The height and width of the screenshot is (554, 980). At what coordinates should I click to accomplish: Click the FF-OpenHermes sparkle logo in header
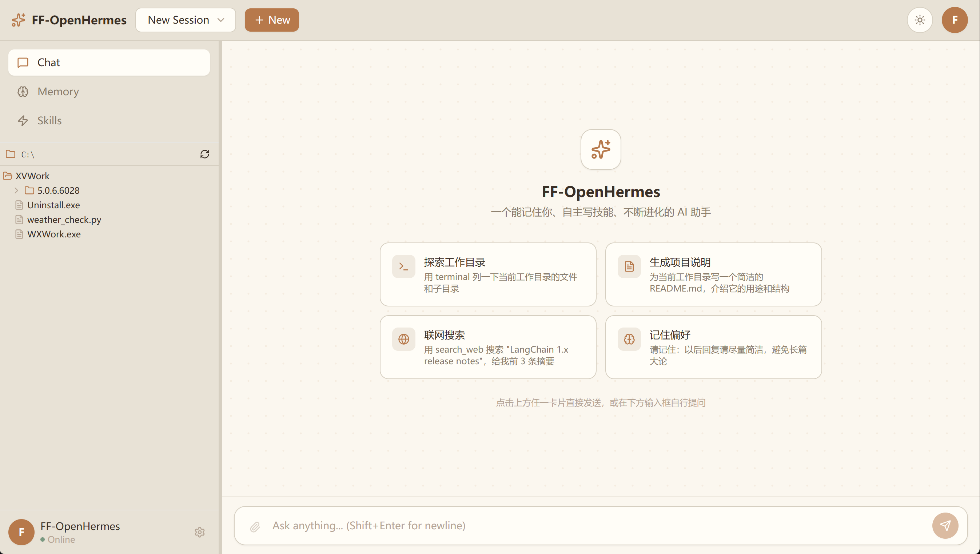coord(18,20)
